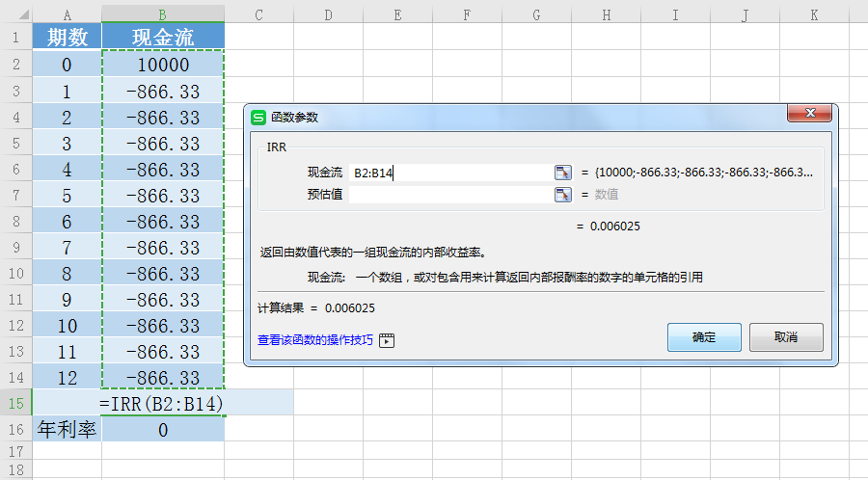Select column G header
Image resolution: width=868 pixels, height=480 pixels.
(536, 14)
